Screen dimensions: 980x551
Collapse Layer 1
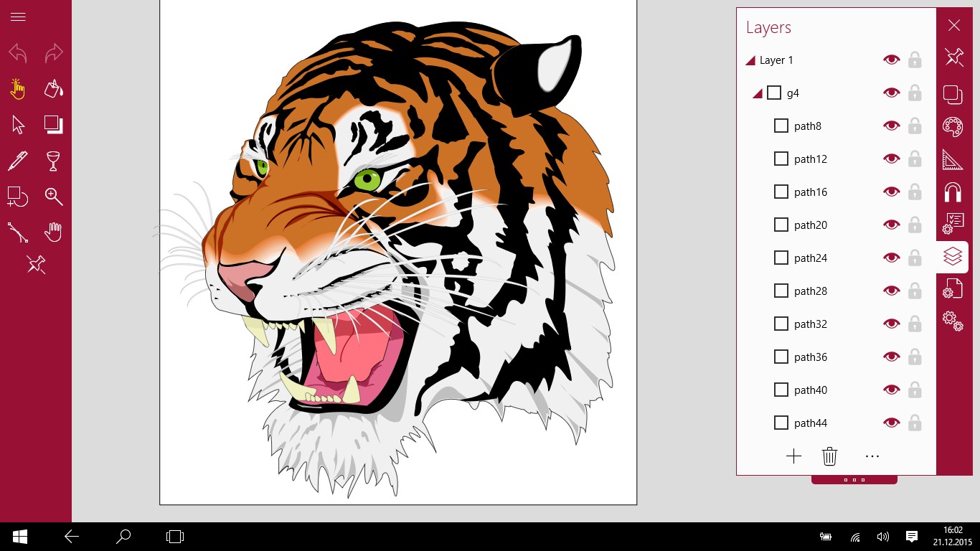coord(750,60)
